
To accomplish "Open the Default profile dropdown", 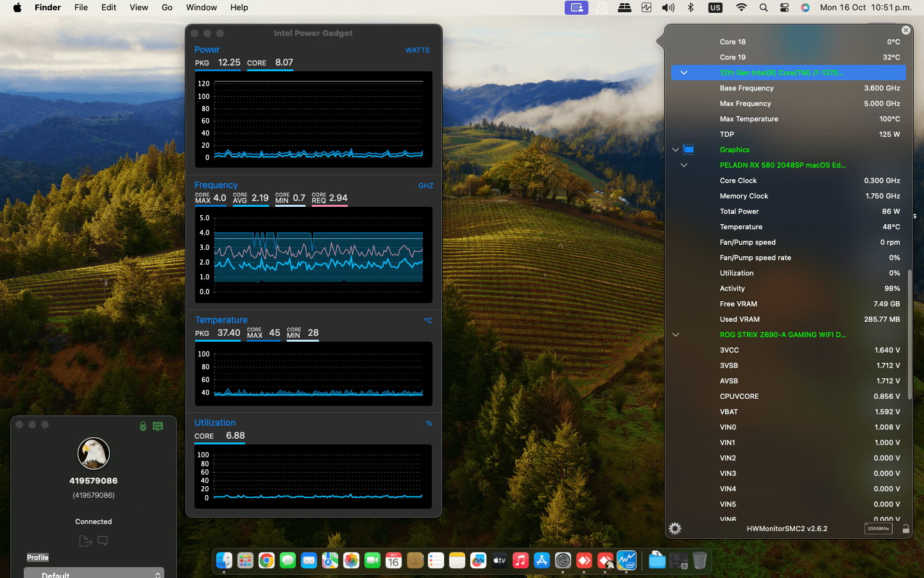I will [x=94, y=574].
